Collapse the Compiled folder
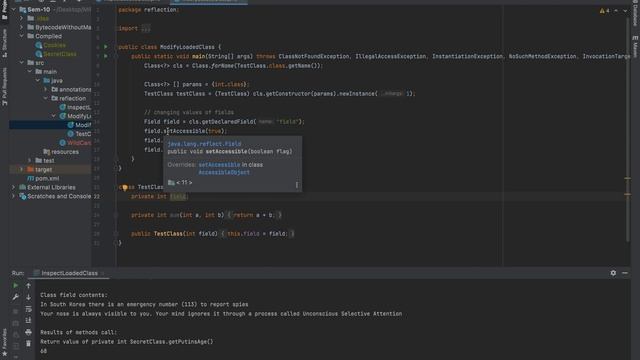 click(22, 36)
